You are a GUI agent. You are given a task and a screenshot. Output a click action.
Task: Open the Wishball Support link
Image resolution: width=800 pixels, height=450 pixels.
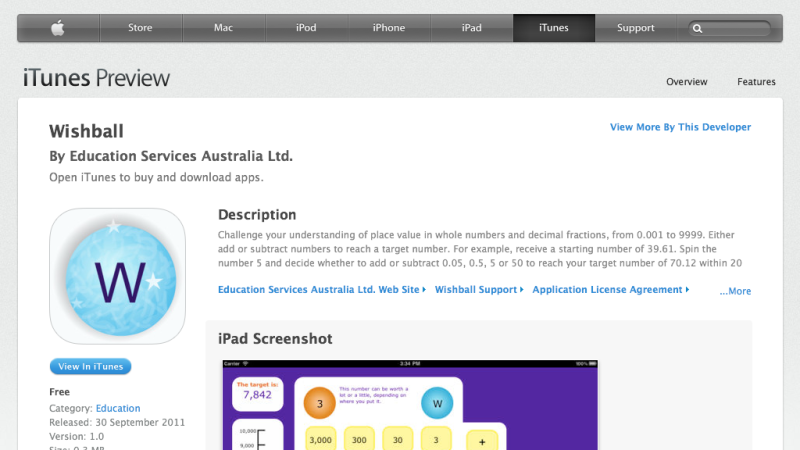pos(479,289)
